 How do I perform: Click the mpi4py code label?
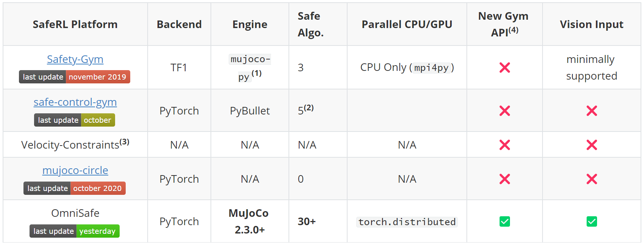[431, 68]
